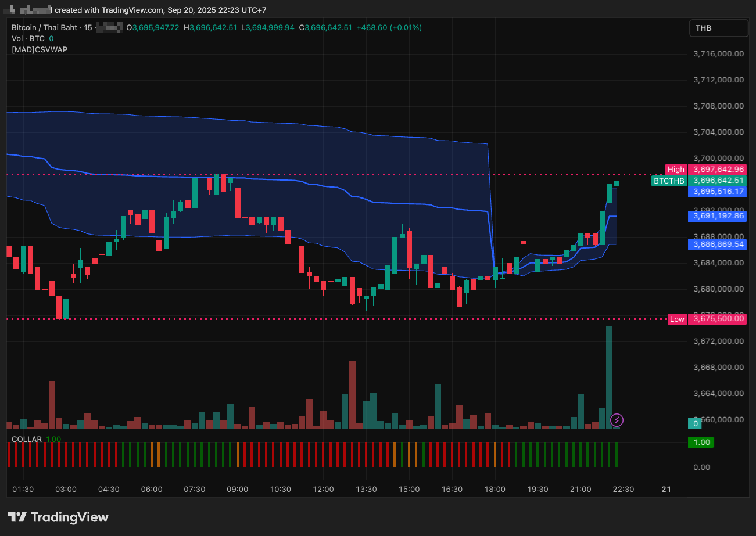Click the teal volume 0 value tag
This screenshot has height=536, width=756.
[695, 424]
